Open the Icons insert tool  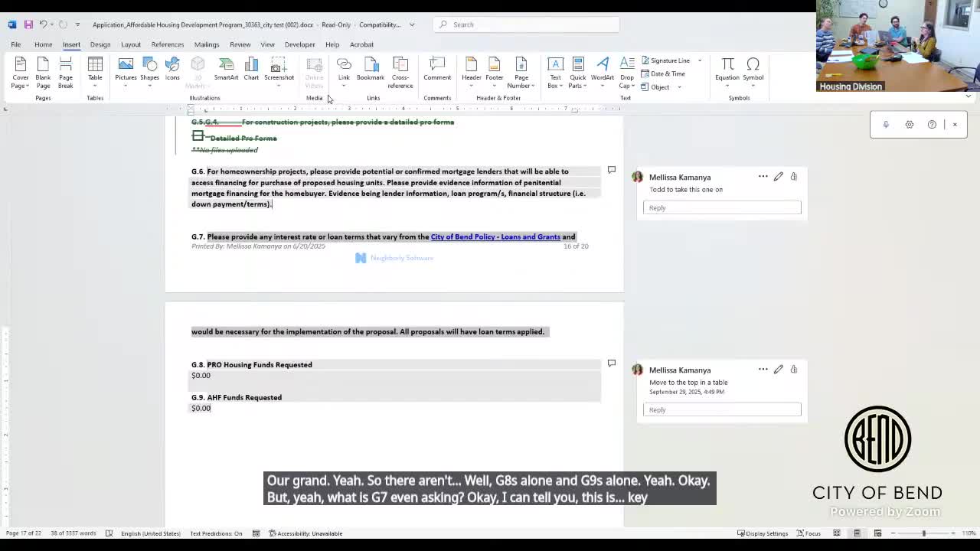point(172,69)
